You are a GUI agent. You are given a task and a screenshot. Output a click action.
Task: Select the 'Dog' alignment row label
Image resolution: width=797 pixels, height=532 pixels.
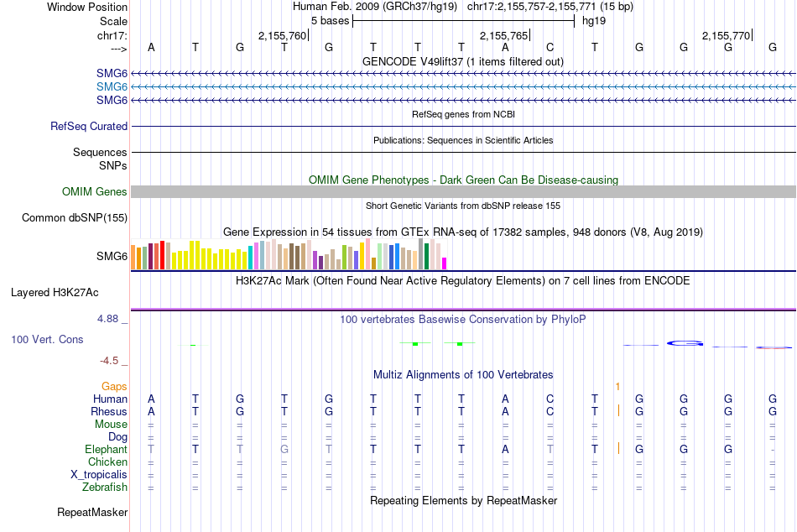click(117, 437)
